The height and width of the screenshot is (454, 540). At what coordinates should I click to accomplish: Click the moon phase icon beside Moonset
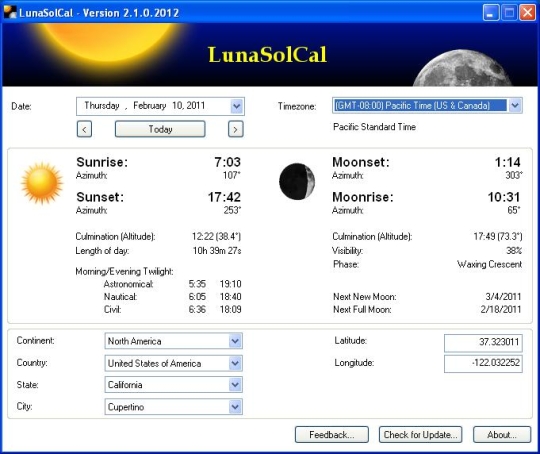click(297, 181)
